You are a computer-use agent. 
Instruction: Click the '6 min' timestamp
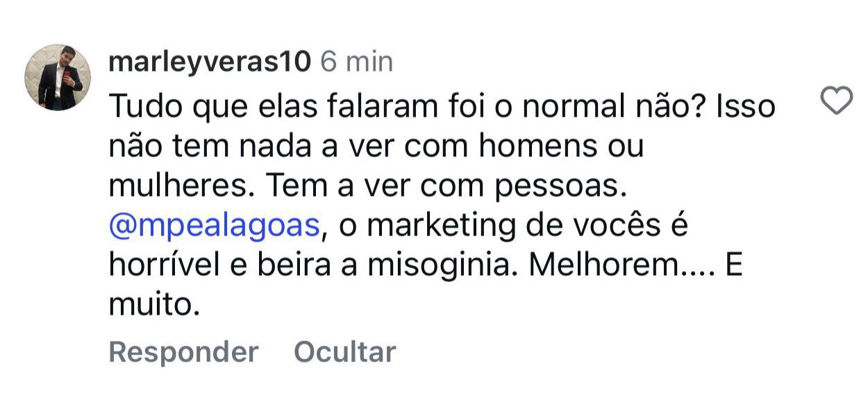(356, 63)
